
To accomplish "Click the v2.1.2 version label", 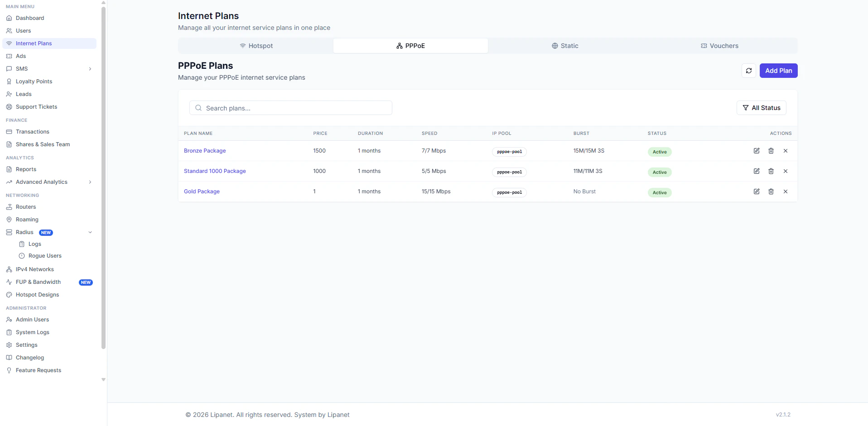I will click(783, 415).
